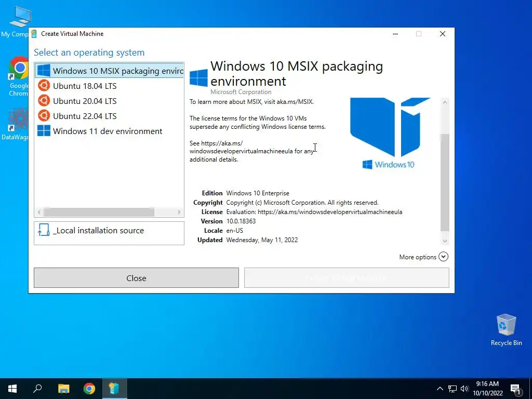The height and width of the screenshot is (399, 532).
Task: Open the Windows Start menu
Action: (12, 389)
